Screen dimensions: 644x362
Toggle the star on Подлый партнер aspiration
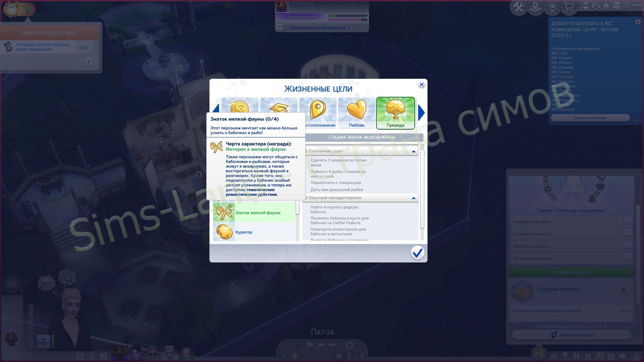click(623, 290)
